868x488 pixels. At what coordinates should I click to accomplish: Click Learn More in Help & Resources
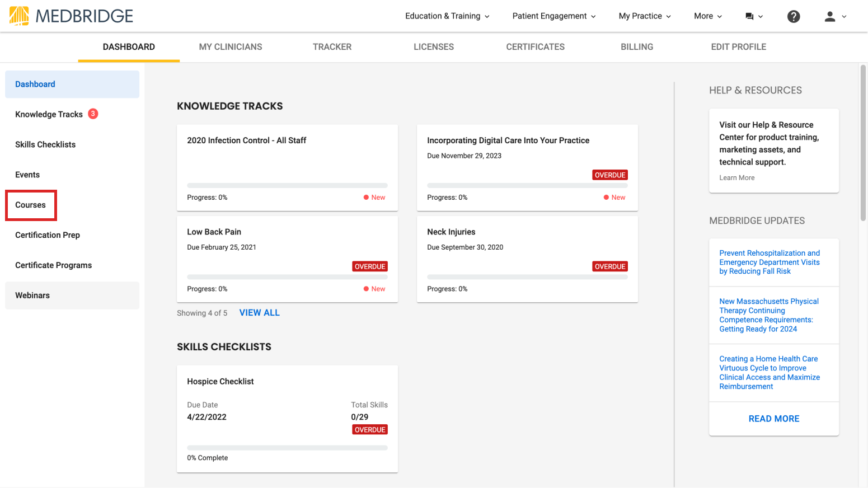point(737,178)
